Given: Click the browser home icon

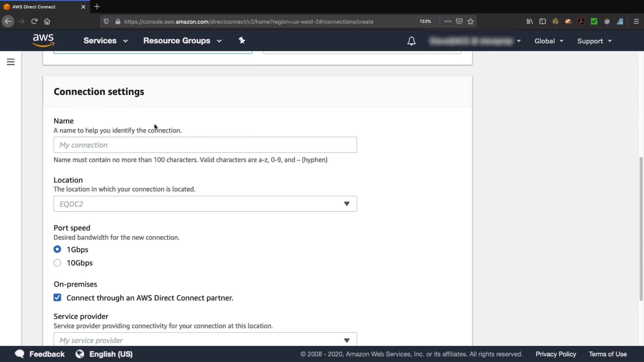Looking at the screenshot, I should 47,21.
